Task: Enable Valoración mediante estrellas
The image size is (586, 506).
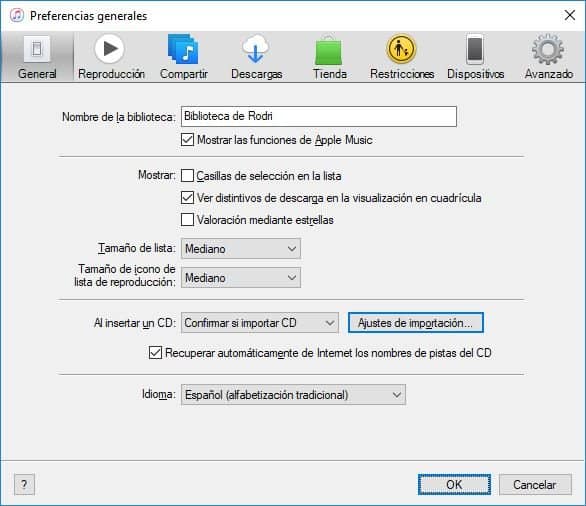Action: [x=187, y=220]
